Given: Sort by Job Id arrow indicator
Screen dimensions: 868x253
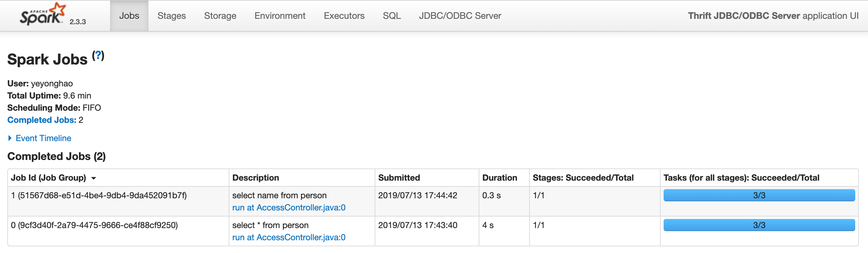Looking at the screenshot, I should coord(94,178).
